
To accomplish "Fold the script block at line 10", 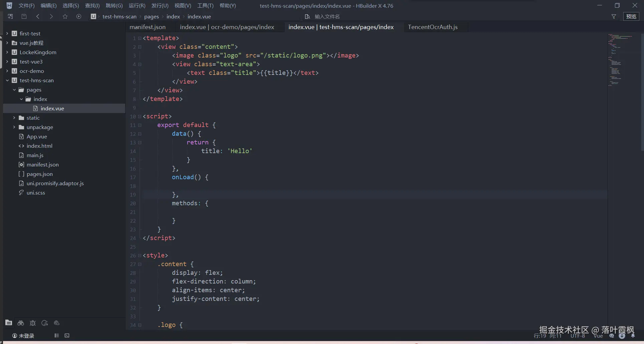I will [x=140, y=116].
